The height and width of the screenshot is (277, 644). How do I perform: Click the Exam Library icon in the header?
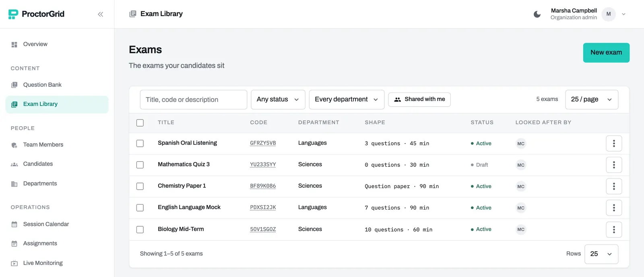[133, 14]
